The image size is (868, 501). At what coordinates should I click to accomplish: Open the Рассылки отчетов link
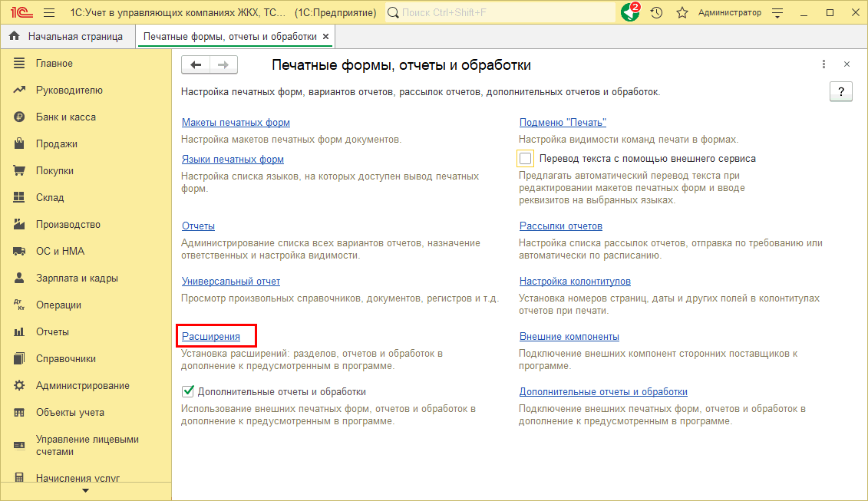561,226
